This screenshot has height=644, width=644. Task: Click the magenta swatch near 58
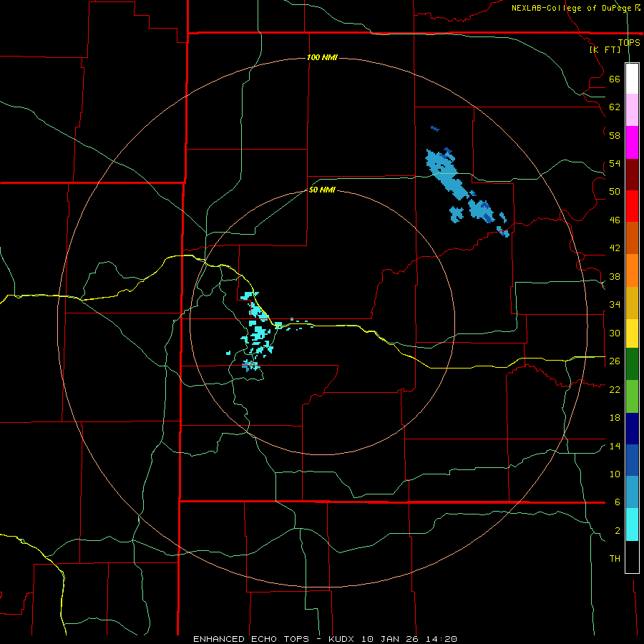[x=632, y=142]
